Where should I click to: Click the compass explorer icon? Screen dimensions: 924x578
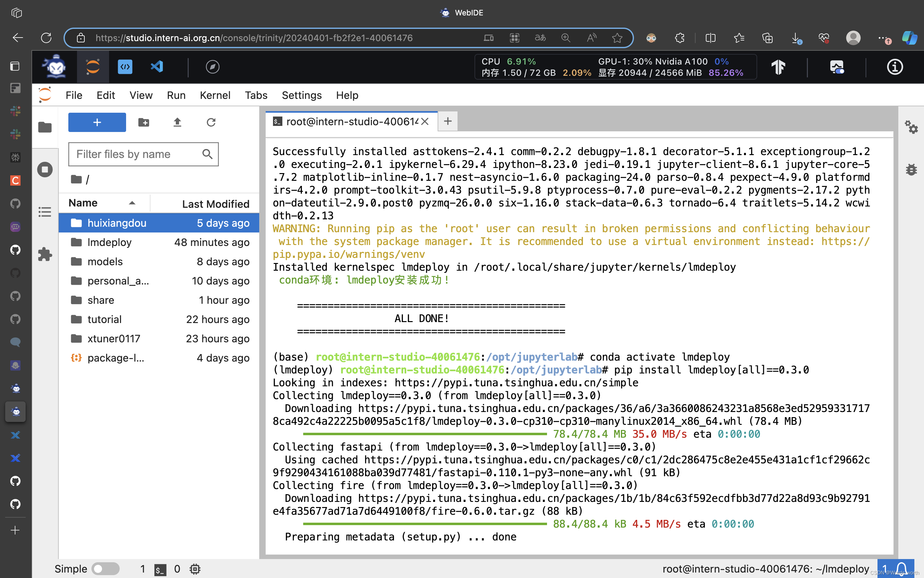pyautogui.click(x=212, y=67)
